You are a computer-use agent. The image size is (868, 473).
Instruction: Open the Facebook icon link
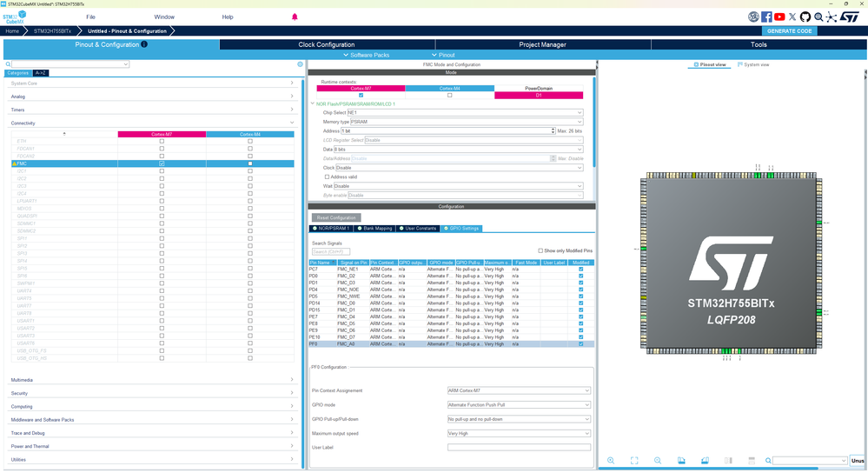(x=766, y=17)
